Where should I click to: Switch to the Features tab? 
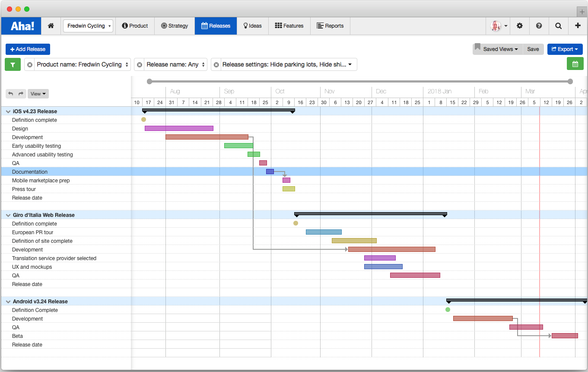(x=289, y=25)
